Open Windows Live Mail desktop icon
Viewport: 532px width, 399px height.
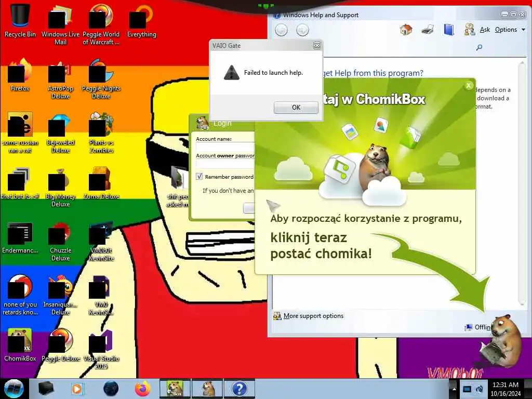click(x=60, y=24)
